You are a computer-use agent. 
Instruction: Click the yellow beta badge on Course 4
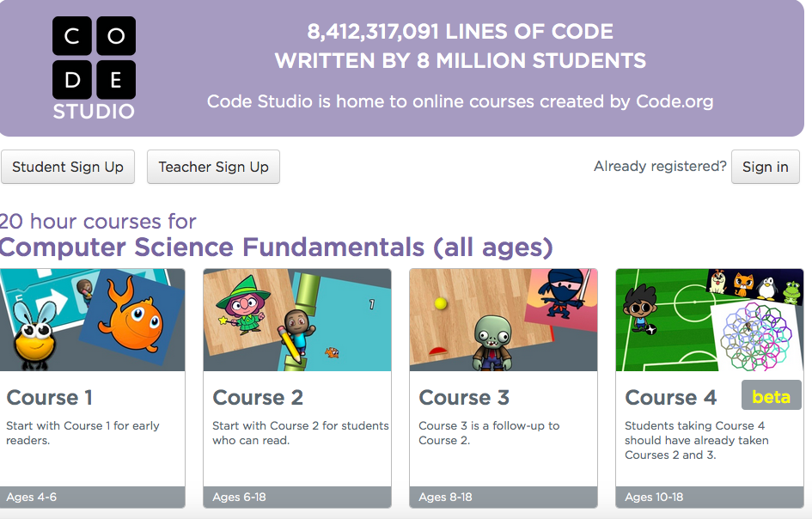click(771, 395)
